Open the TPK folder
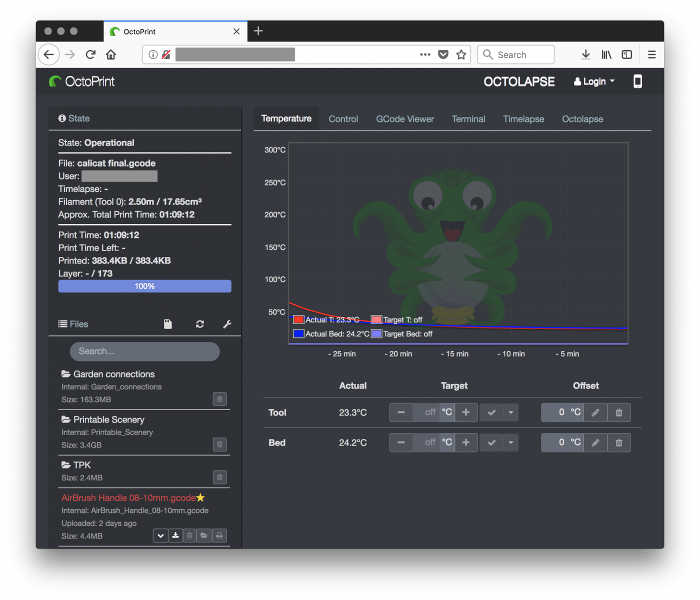Screen dimensions: 700x600 click(x=76, y=465)
